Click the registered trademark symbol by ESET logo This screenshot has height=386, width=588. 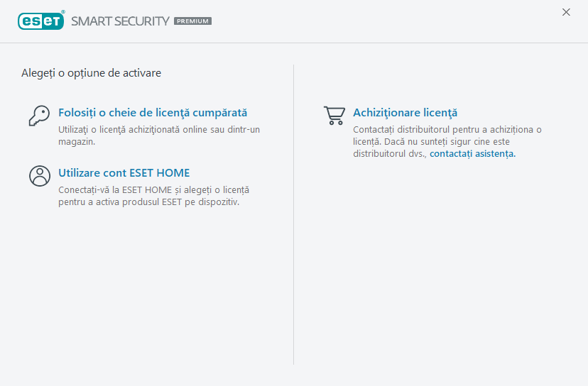(x=63, y=13)
